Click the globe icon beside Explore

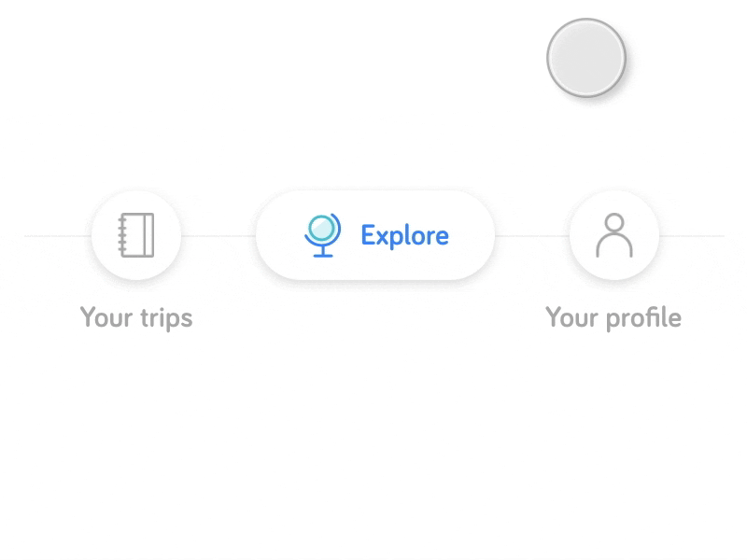[x=323, y=235]
